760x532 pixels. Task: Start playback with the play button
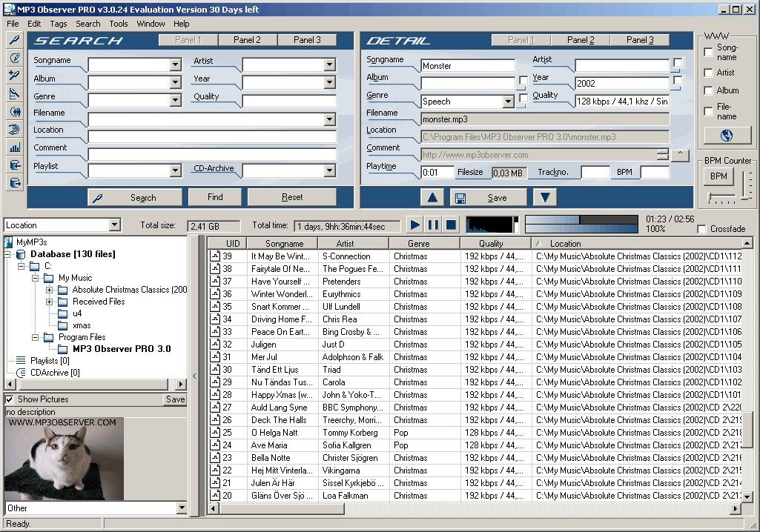(x=415, y=225)
